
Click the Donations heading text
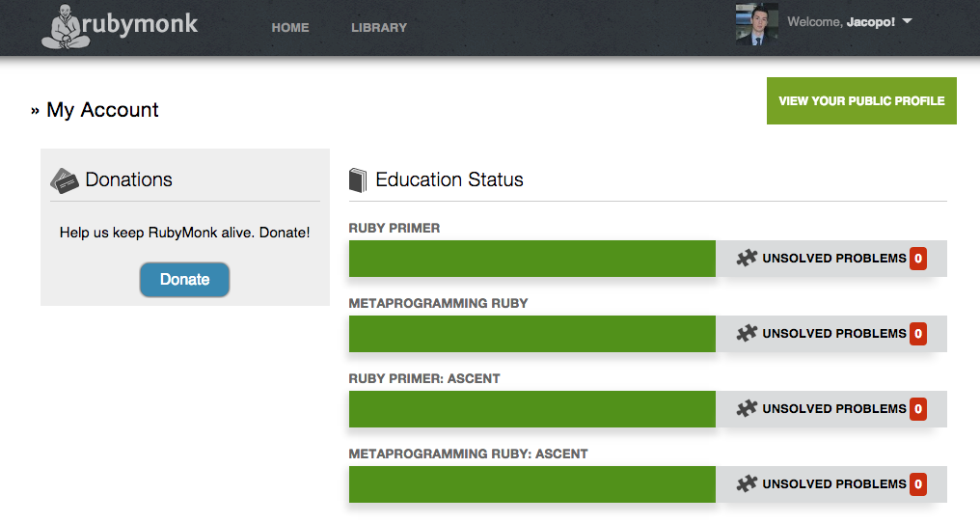pos(128,179)
